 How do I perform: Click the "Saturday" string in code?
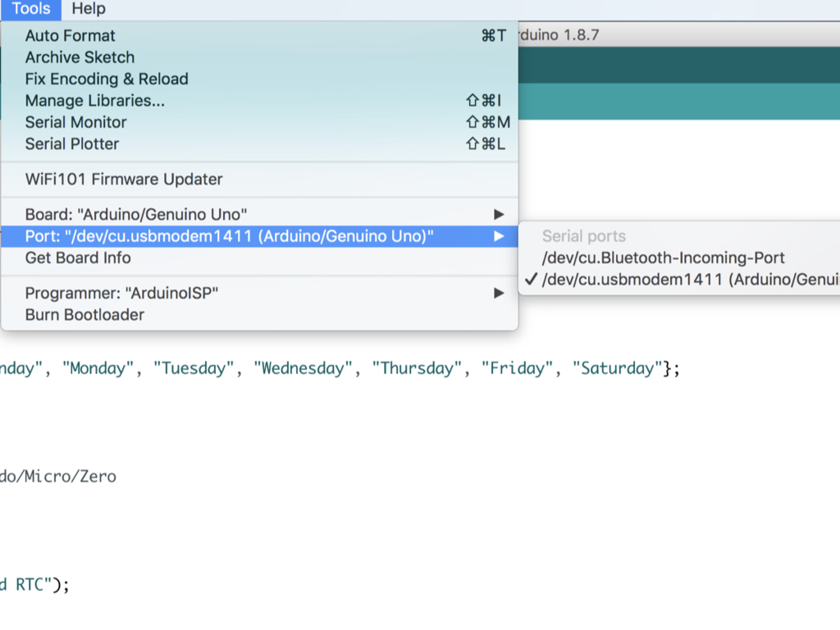618,368
